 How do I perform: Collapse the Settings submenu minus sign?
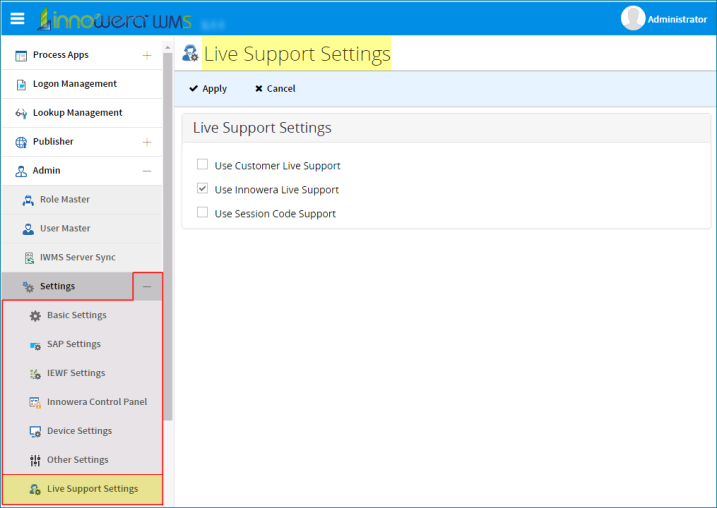pos(147,287)
